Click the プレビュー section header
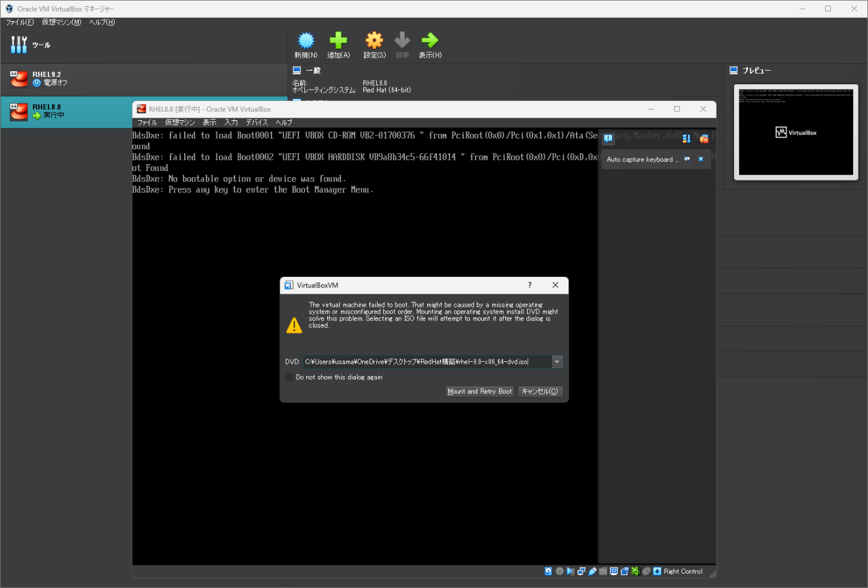 click(x=756, y=71)
